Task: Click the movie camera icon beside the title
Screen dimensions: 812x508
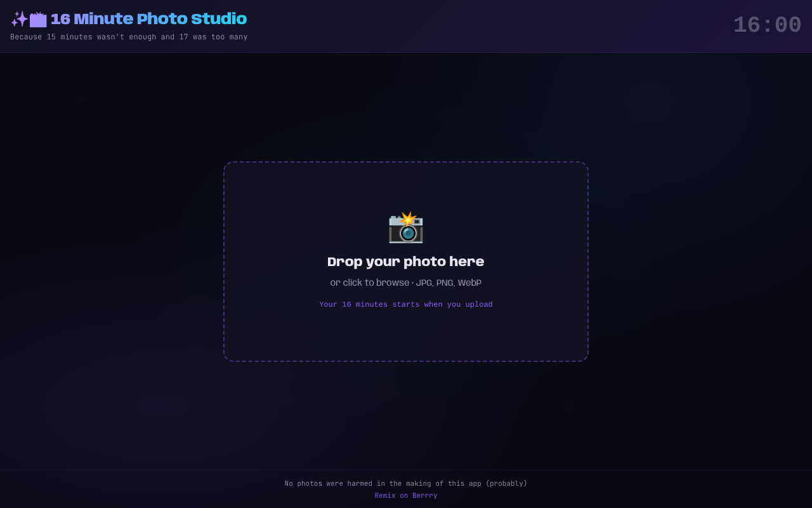Action: point(37,19)
